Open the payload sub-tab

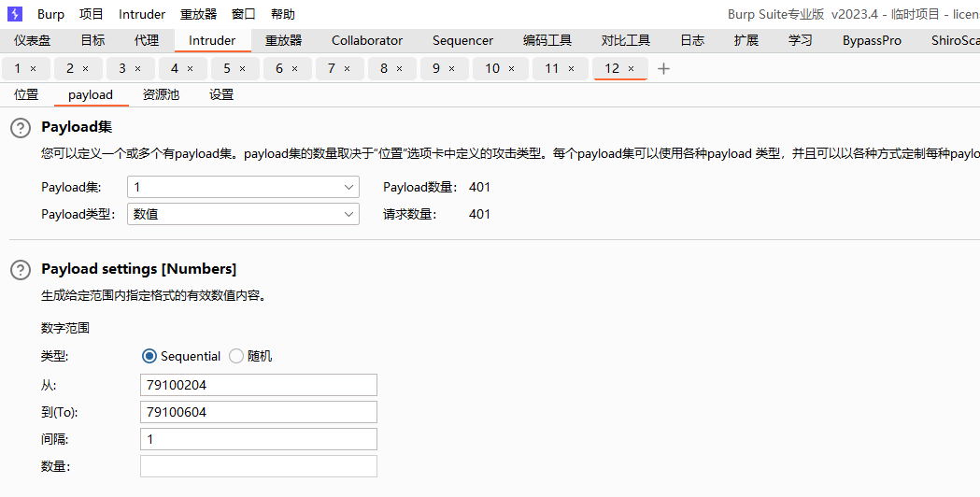(x=91, y=95)
